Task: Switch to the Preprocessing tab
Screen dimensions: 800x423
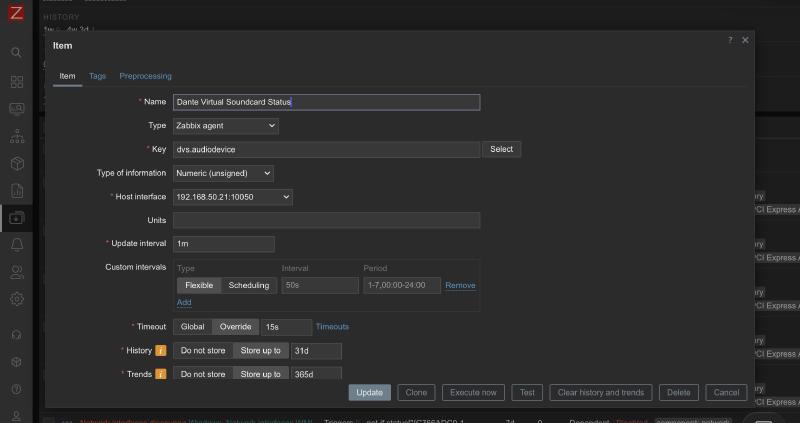Action: pyautogui.click(x=145, y=76)
